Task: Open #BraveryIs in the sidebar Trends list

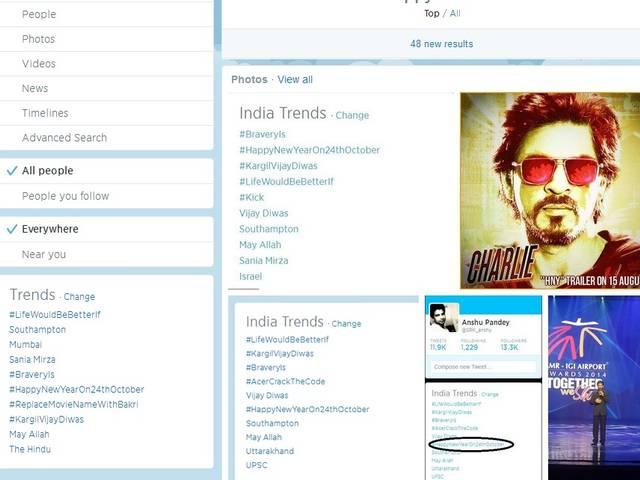Action: 32,374
